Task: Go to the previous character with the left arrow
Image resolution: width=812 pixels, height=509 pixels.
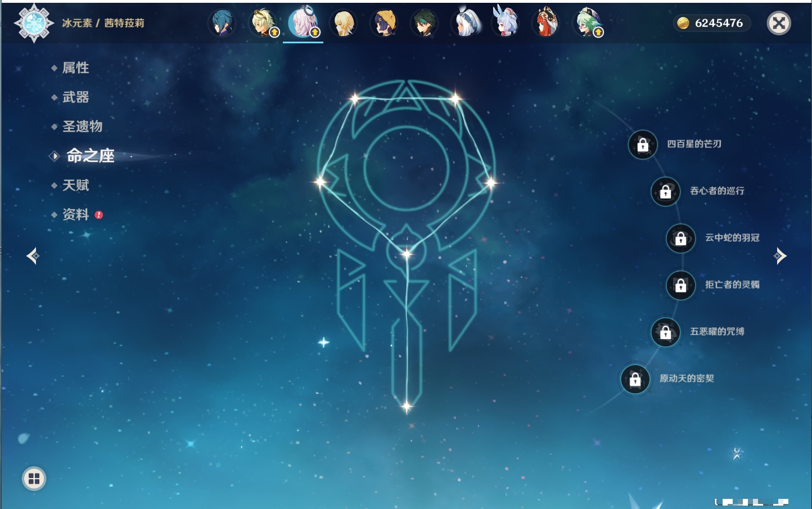Action: (33, 256)
